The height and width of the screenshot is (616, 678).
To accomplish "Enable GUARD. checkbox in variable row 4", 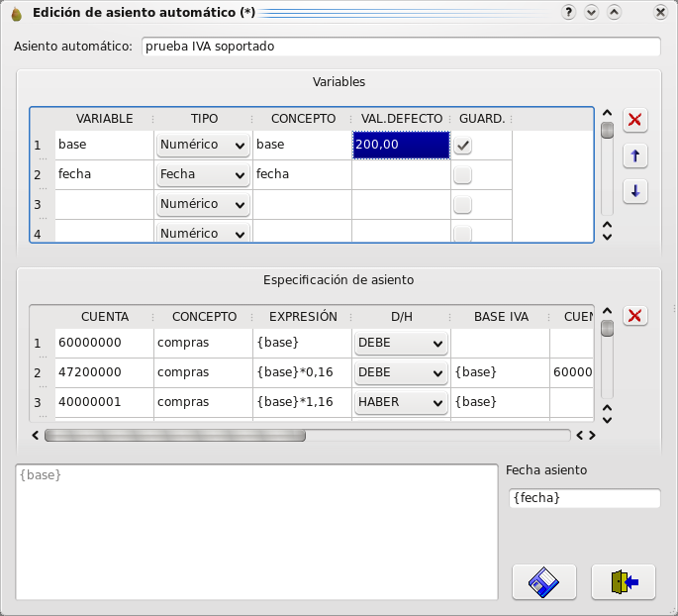I will click(x=462, y=234).
